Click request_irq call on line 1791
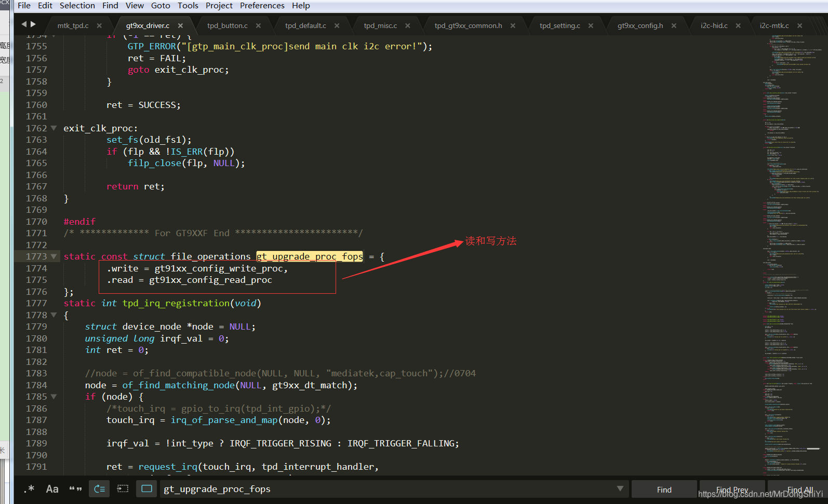This screenshot has width=828, height=504. coord(168,467)
